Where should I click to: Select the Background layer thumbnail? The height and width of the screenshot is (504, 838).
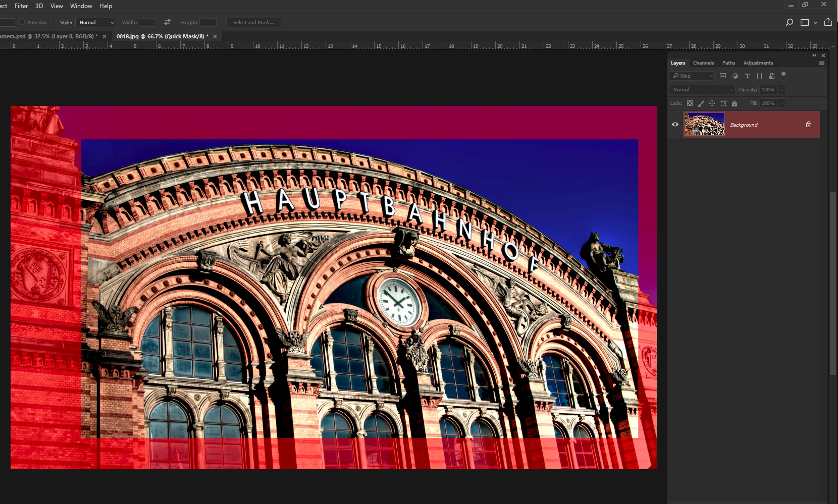pos(704,124)
